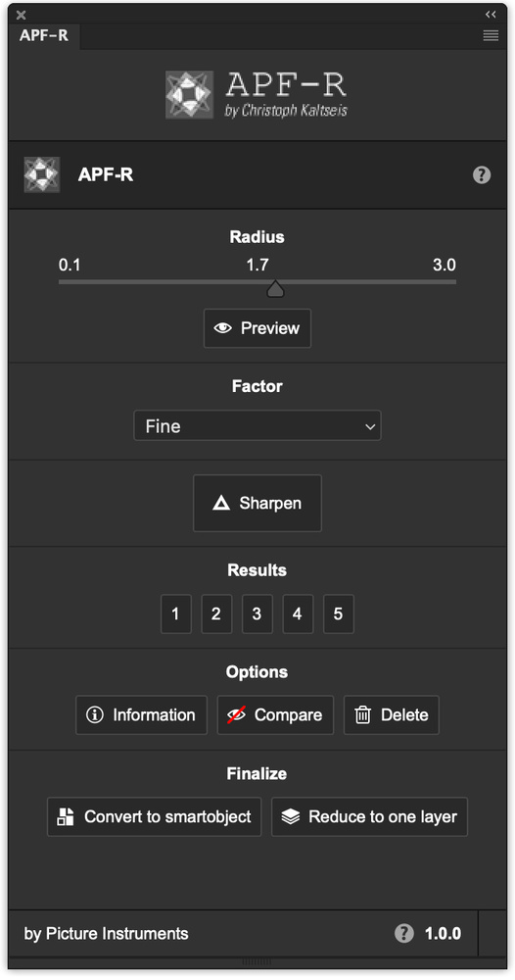
Task: Click the Radius slider handle
Action: point(275,289)
